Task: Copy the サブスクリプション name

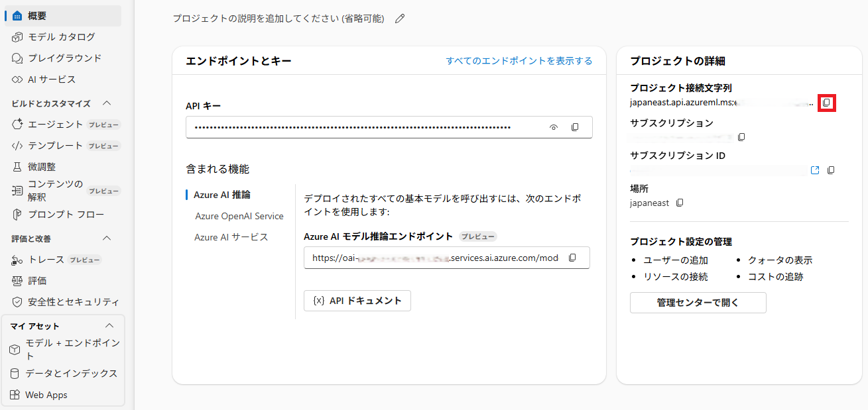Action: [741, 137]
